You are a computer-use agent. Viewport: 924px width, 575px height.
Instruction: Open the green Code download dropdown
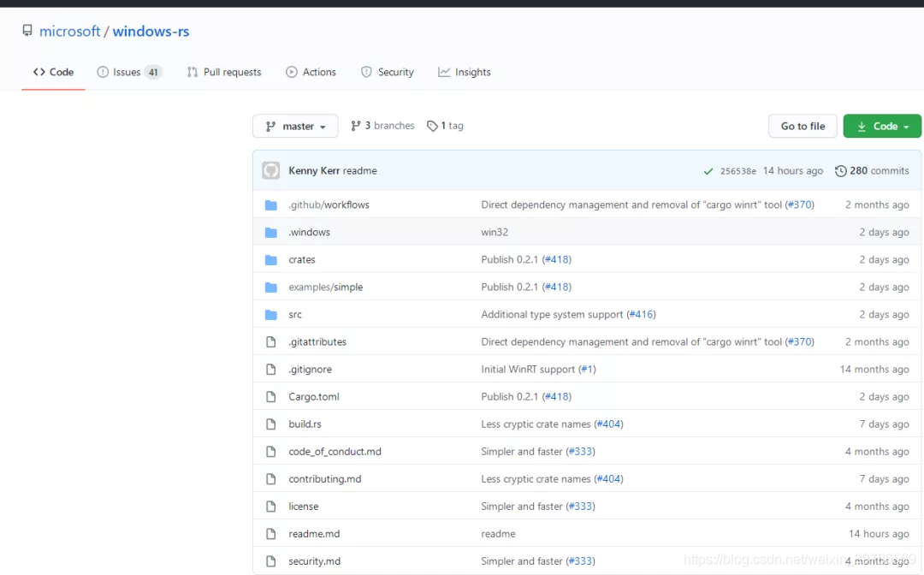coord(882,126)
